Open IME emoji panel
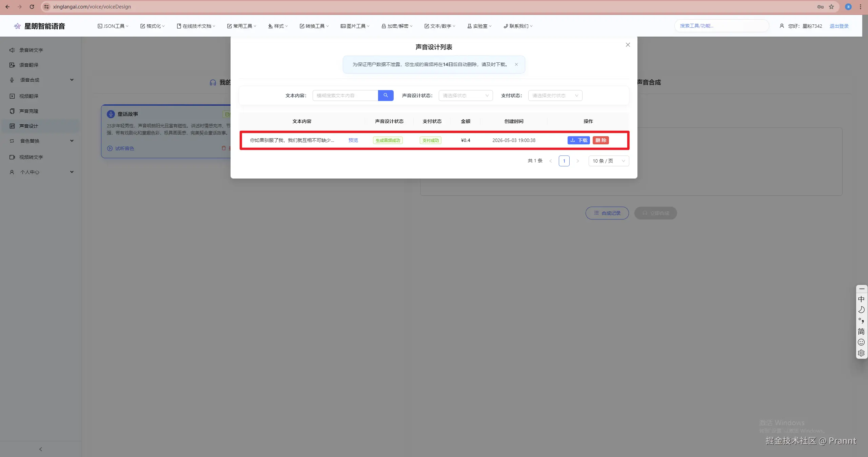 pyautogui.click(x=861, y=342)
